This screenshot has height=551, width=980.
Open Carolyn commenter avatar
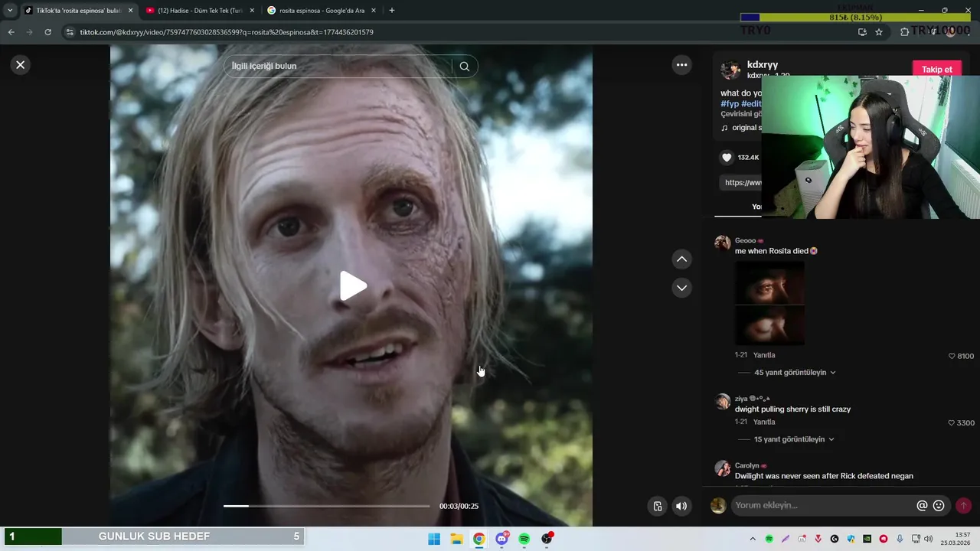coord(722,468)
